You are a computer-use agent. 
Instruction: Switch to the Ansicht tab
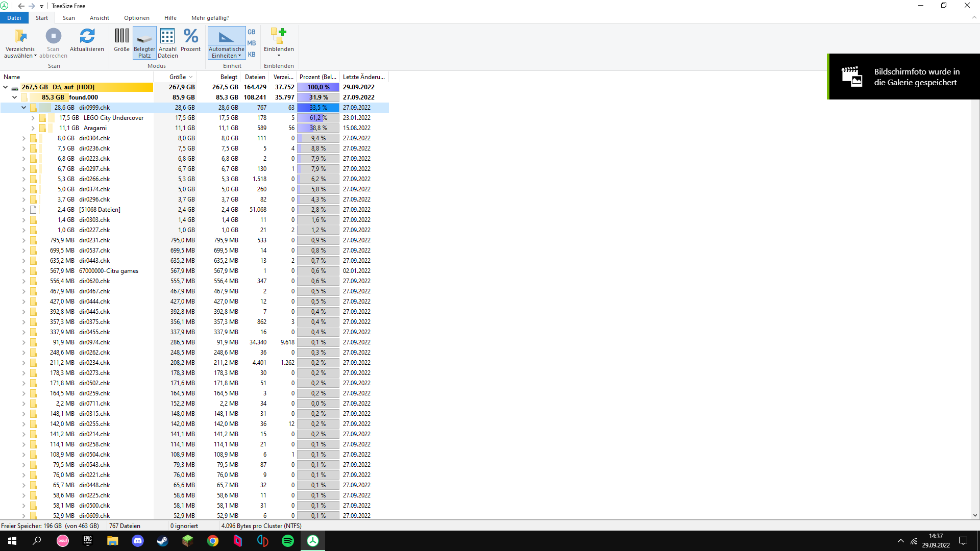click(99, 18)
